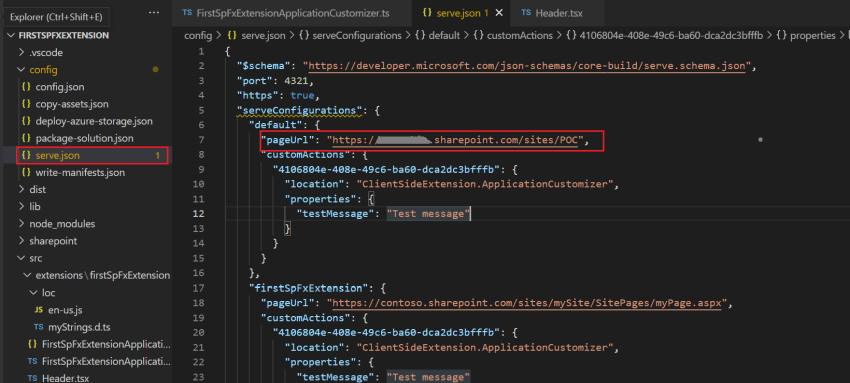
Task: Collapse the config folder
Action: click(43, 70)
